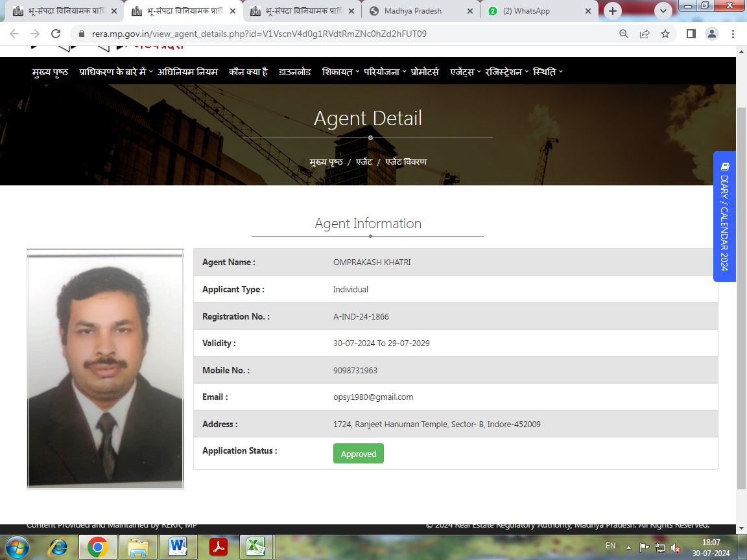Viewport: 747px width, 560px height.
Task: Open the Chrome profile avatar
Action: 712,34
